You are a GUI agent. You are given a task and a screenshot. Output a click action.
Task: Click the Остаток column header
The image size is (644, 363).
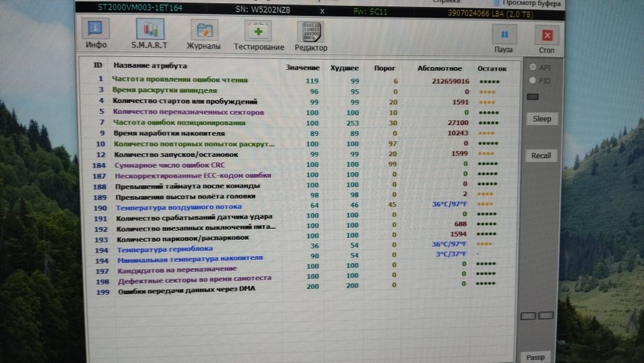(491, 68)
